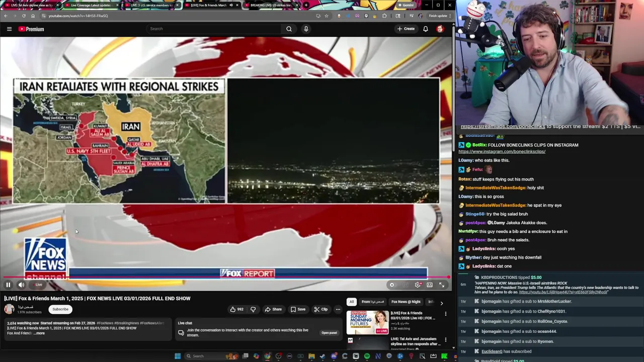Select event row 'bjornagain has gifted a sub to MrsMotherLucker'
The height and width of the screenshot is (362, 644).
pos(550,301)
